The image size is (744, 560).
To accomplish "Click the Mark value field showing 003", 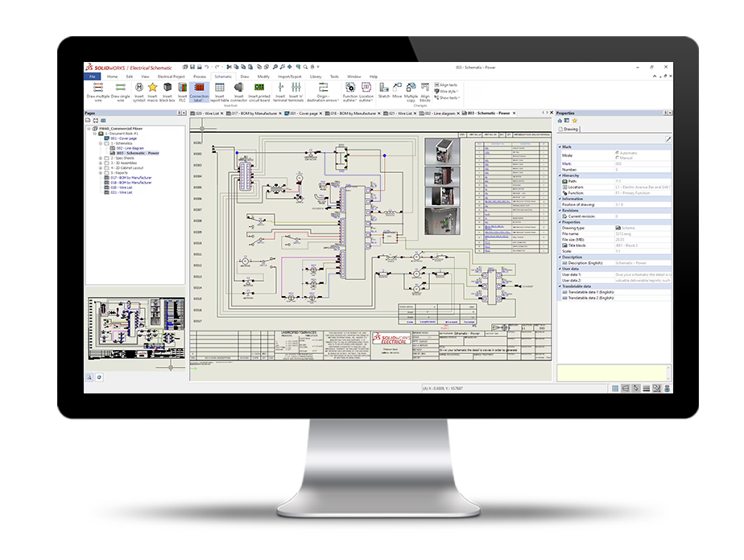I will click(x=643, y=163).
